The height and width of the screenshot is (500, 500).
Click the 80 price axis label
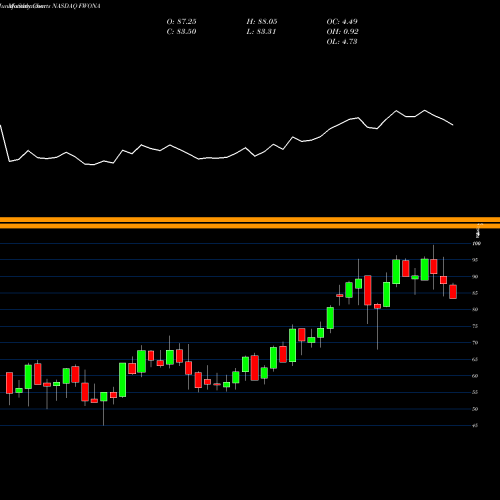(476, 310)
